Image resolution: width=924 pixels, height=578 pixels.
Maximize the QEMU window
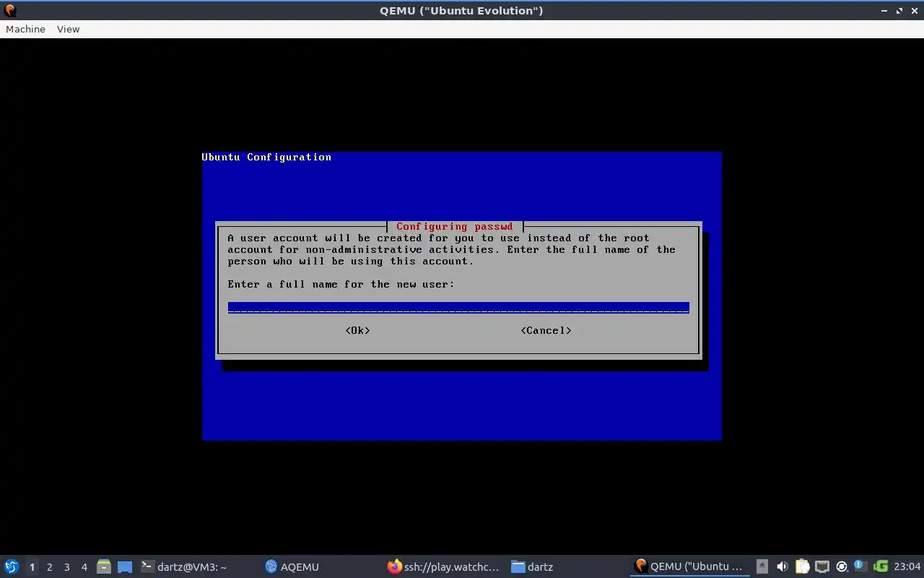[x=899, y=11]
